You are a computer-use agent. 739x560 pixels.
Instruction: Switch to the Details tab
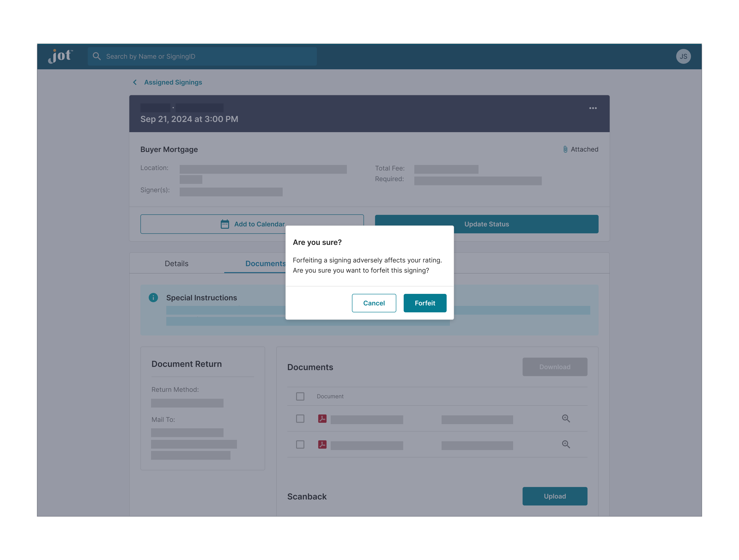176,263
